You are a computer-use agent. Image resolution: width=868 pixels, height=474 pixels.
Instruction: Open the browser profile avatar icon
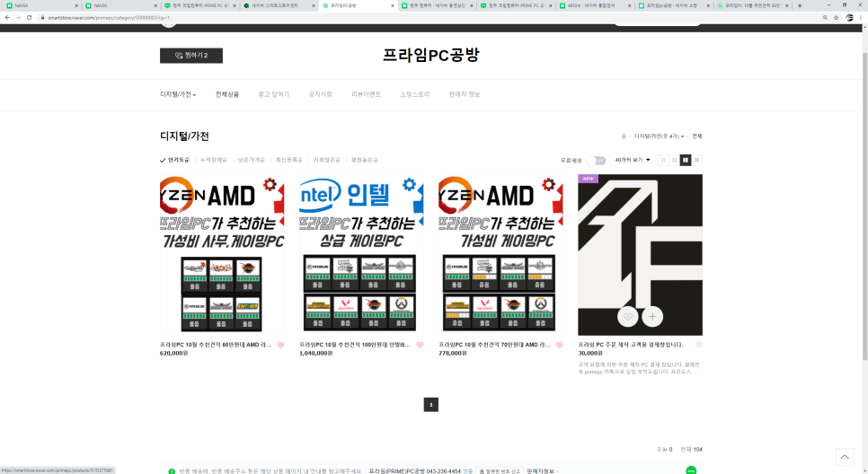(850, 18)
